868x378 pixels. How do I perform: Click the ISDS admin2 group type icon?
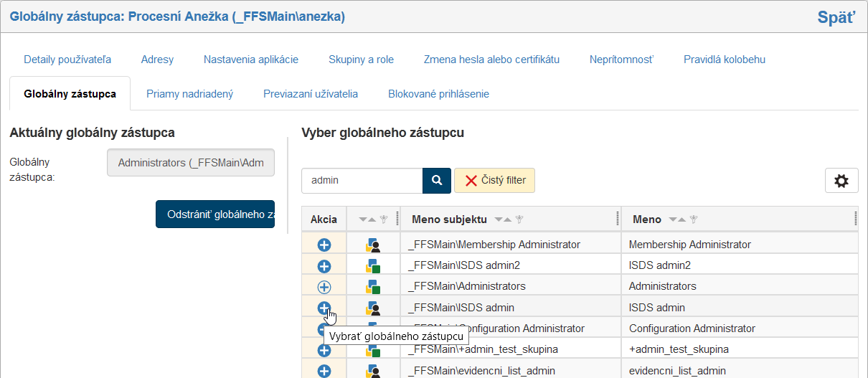tap(372, 266)
